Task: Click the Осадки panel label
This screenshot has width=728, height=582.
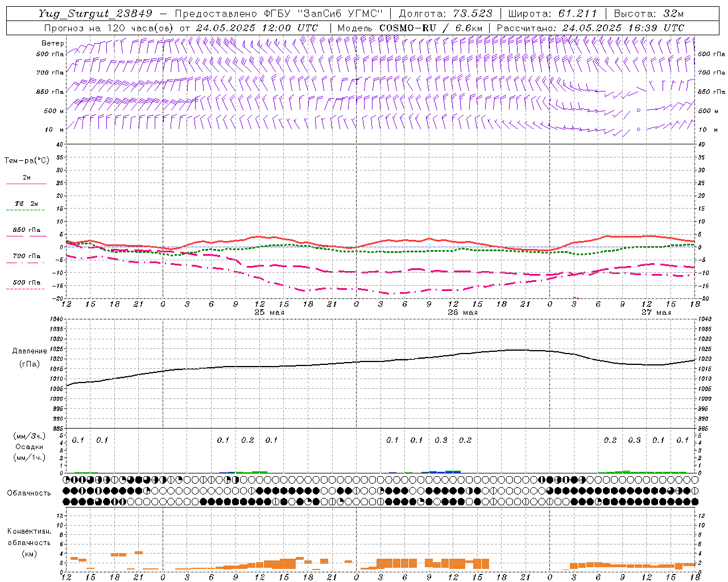Action: pyautogui.click(x=29, y=447)
